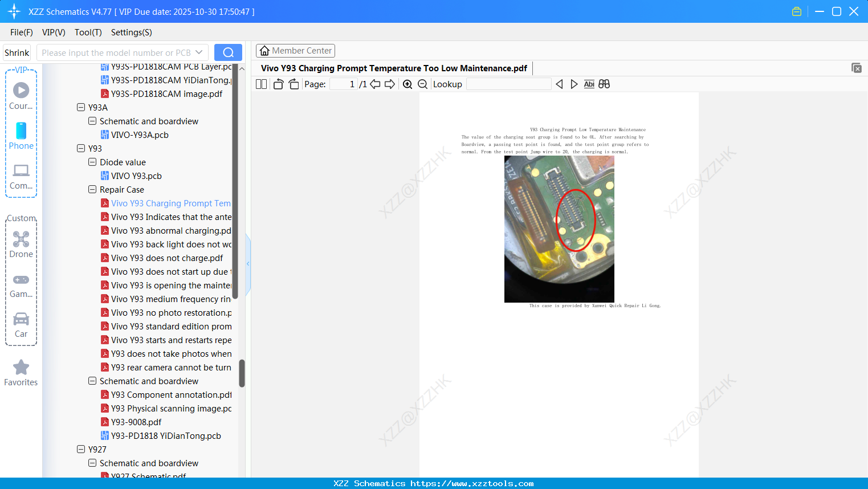Collapse the Y93 tree node
Image resolution: width=868 pixels, height=489 pixels.
click(x=81, y=148)
